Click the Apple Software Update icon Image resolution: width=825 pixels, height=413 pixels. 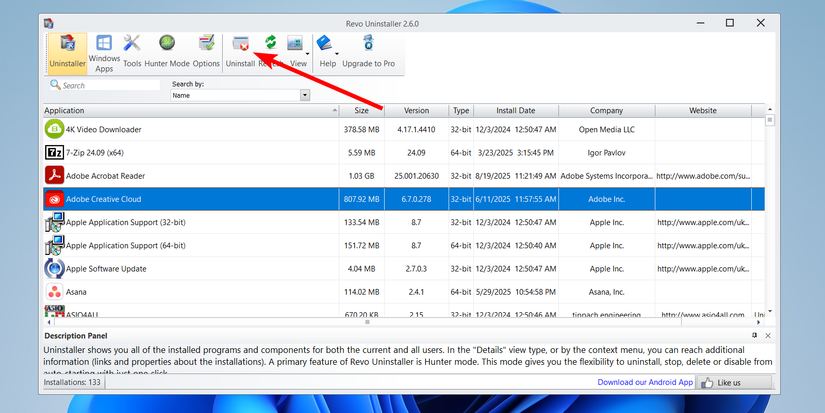pyautogui.click(x=54, y=268)
